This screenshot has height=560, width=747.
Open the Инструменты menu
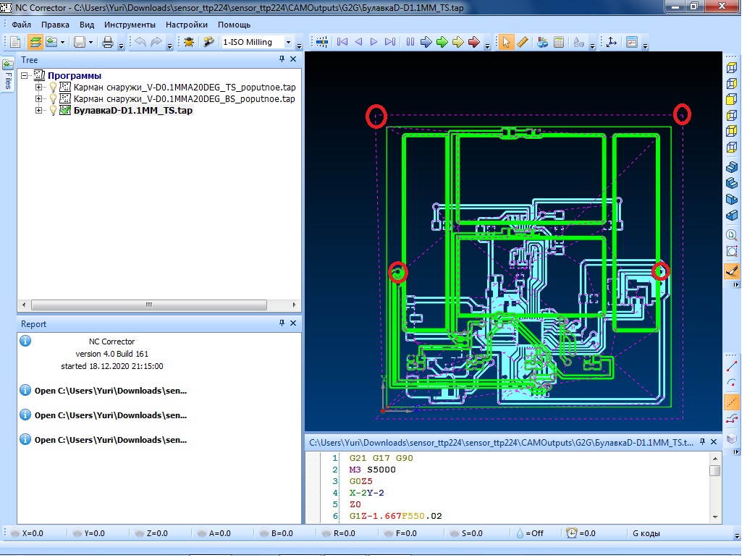[x=130, y=24]
